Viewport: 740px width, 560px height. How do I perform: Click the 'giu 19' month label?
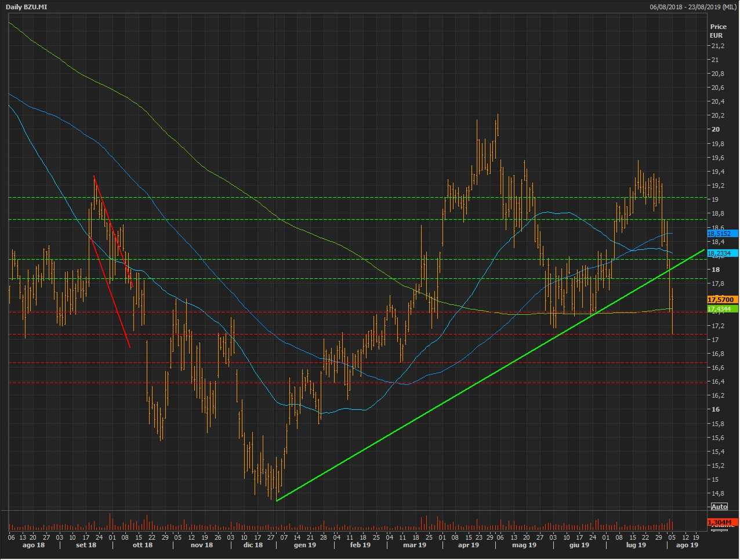(579, 545)
